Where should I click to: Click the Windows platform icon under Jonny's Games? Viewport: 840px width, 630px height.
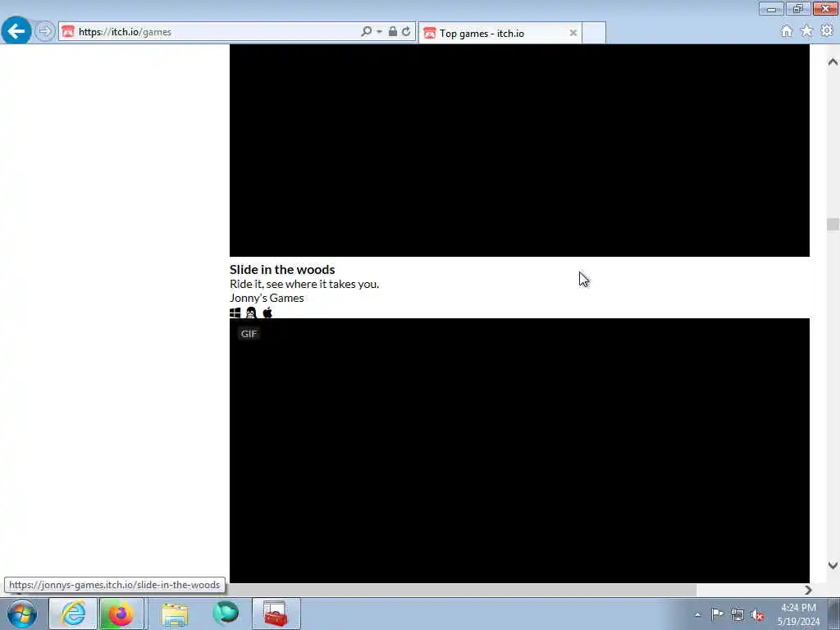tap(235, 313)
